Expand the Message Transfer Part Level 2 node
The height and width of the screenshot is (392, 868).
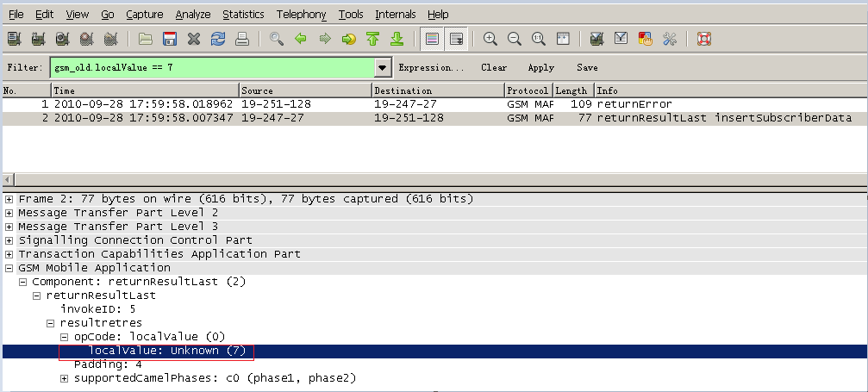pos(9,213)
